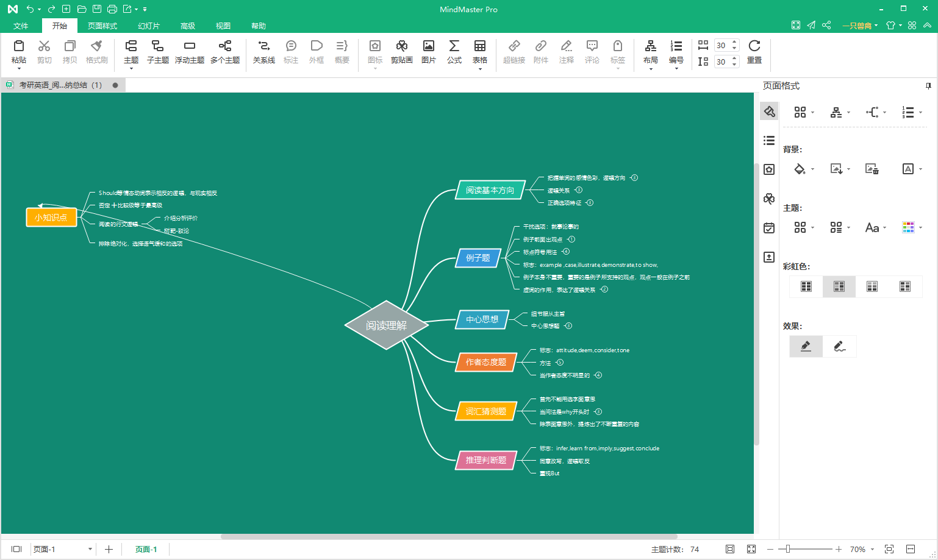Image resolution: width=938 pixels, height=560 pixels.
Task: Insert a Floating Topic (浮动主题)
Action: coord(189,52)
